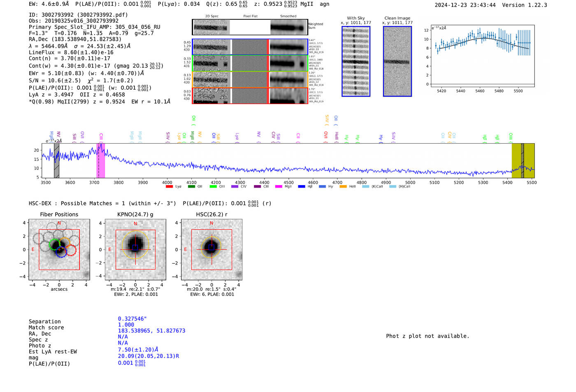The image size is (576, 392).
Task: Click the gray hatched band near 3550
Action: coord(57,160)
